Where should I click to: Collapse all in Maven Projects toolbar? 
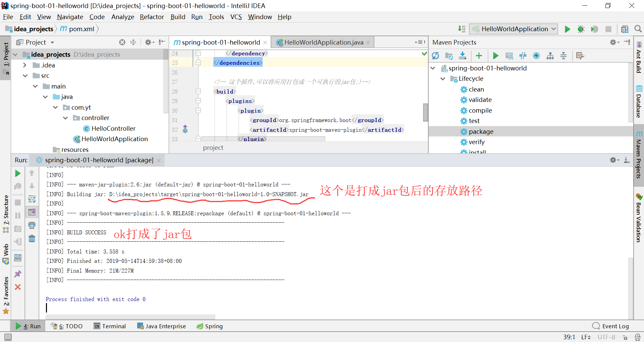563,56
